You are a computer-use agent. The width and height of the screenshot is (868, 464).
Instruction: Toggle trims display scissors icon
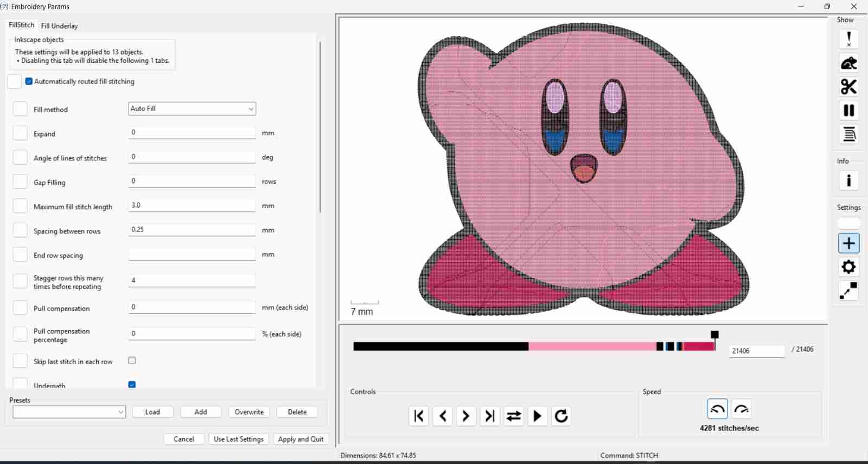(x=849, y=87)
